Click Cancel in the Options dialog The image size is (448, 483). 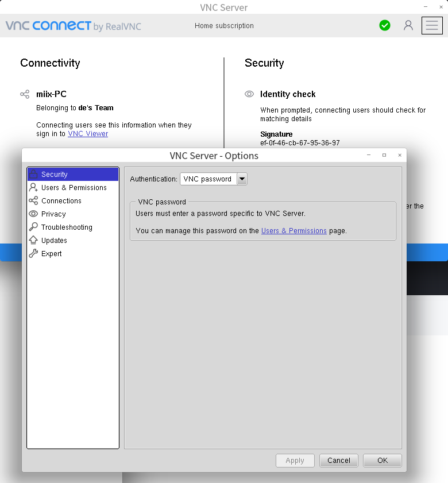pos(339,461)
